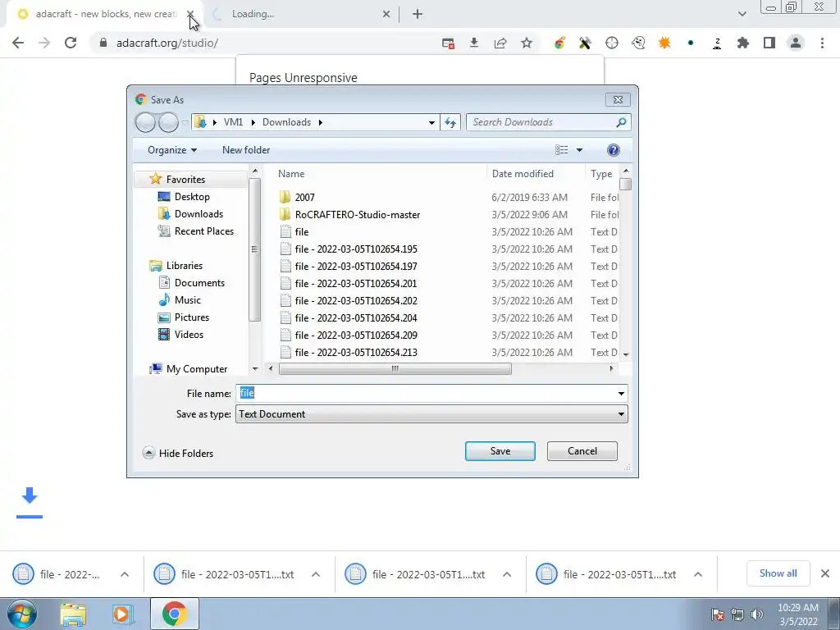Open a new Chrome tab with plus

(x=418, y=15)
